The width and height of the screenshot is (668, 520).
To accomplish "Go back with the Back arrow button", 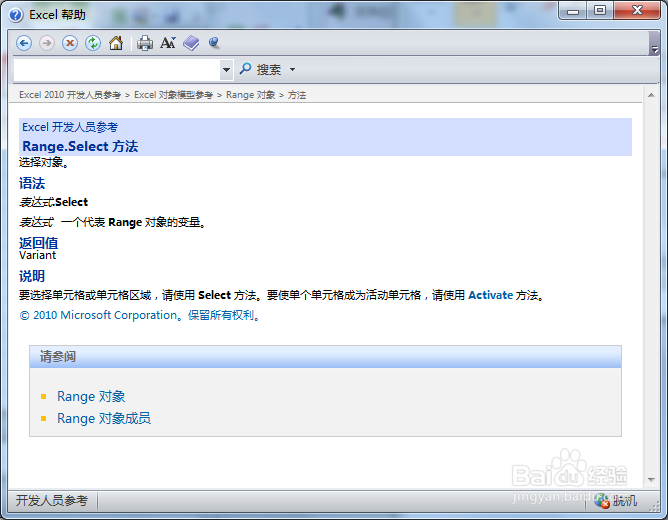I will 24,43.
